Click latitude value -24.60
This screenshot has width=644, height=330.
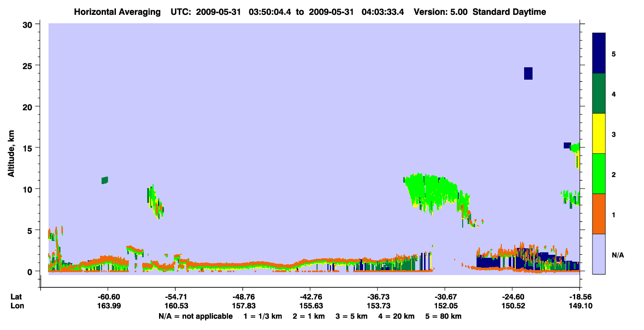click(x=512, y=297)
